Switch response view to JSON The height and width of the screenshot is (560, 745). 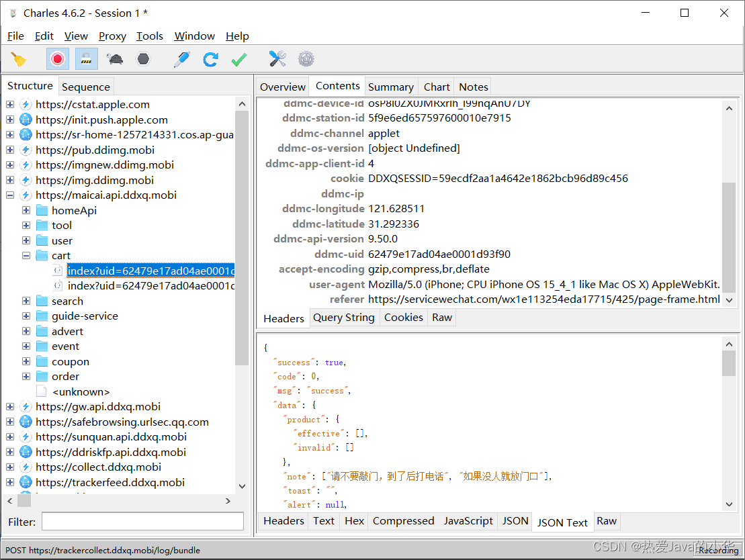point(515,521)
